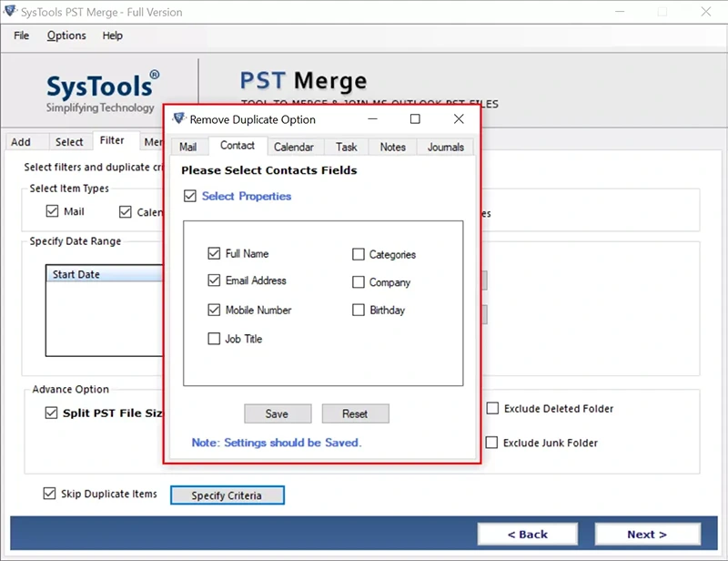This screenshot has height=561, width=728.
Task: Select the Contact tab in the dialog
Action: [x=238, y=146]
